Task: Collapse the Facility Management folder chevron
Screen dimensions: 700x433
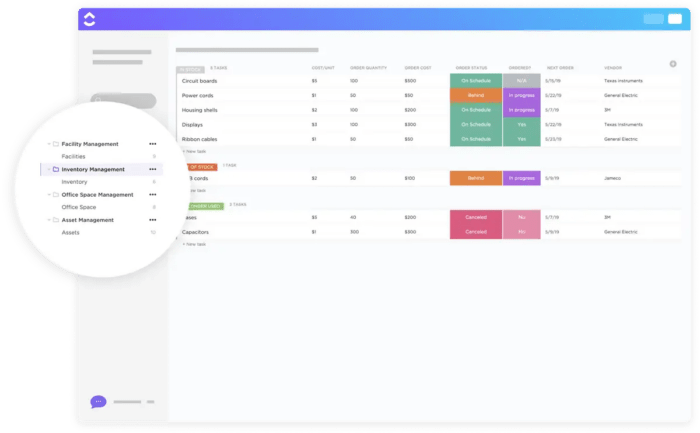Action: click(49, 144)
